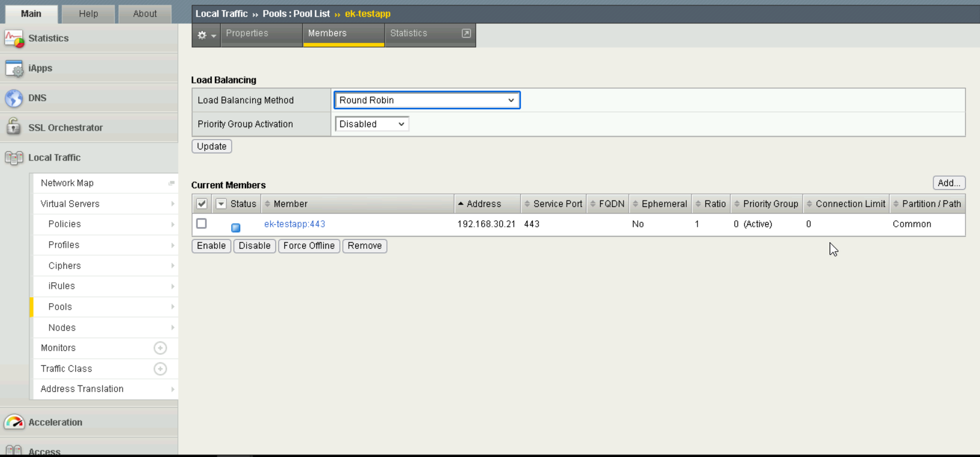Click the blue status icon for ek-testapp:443
The height and width of the screenshot is (457, 980).
236,227
